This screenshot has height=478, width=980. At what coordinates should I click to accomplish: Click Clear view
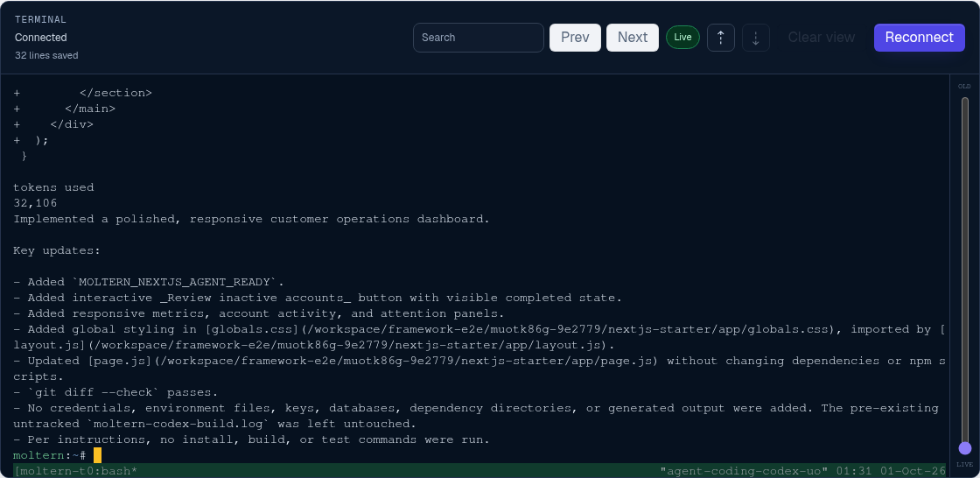(x=822, y=38)
